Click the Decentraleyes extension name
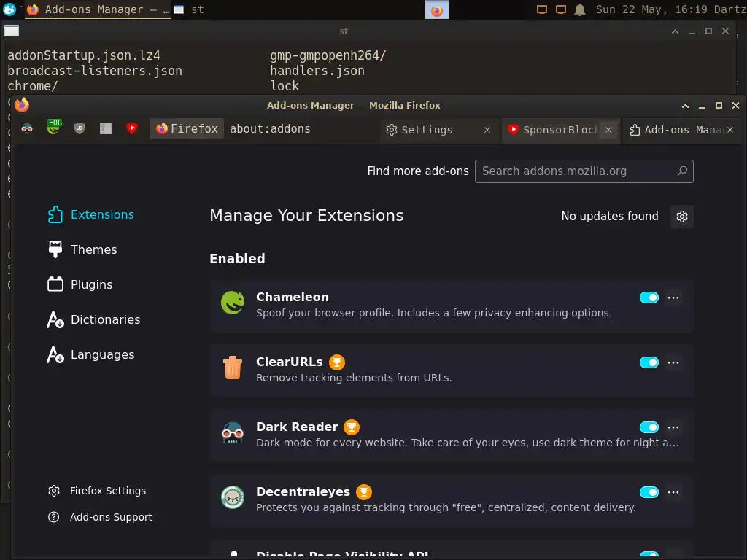 (303, 491)
